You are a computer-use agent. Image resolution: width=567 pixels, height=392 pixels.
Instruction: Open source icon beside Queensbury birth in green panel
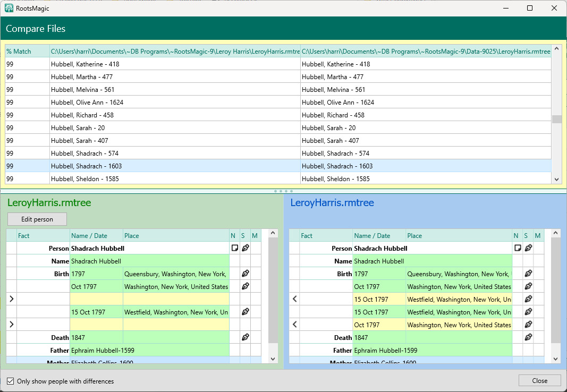tap(245, 274)
